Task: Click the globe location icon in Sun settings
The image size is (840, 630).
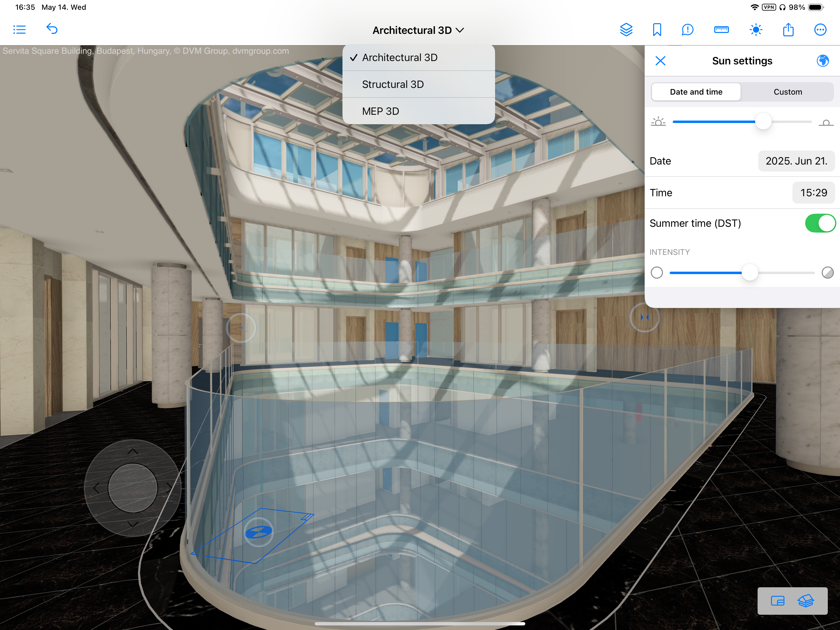Action: point(823,61)
